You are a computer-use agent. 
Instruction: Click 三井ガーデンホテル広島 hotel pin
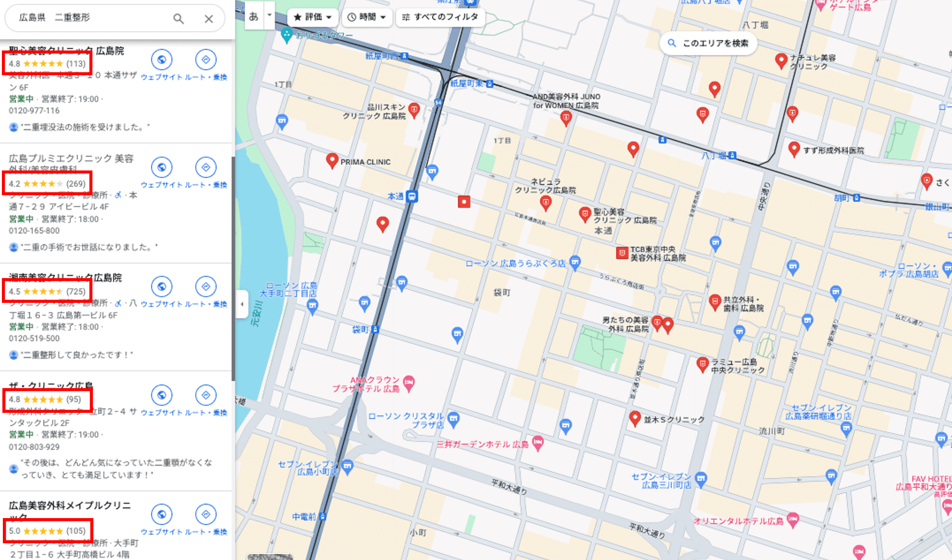pos(537,443)
